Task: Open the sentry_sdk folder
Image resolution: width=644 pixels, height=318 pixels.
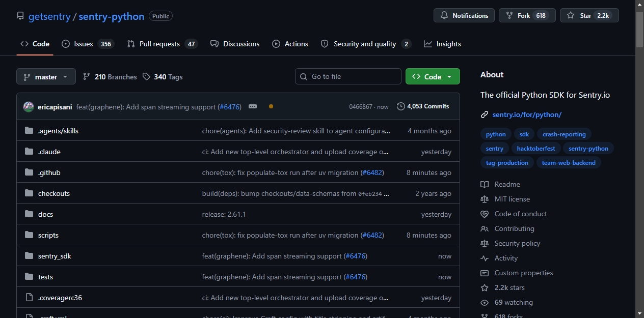Action: [55, 256]
